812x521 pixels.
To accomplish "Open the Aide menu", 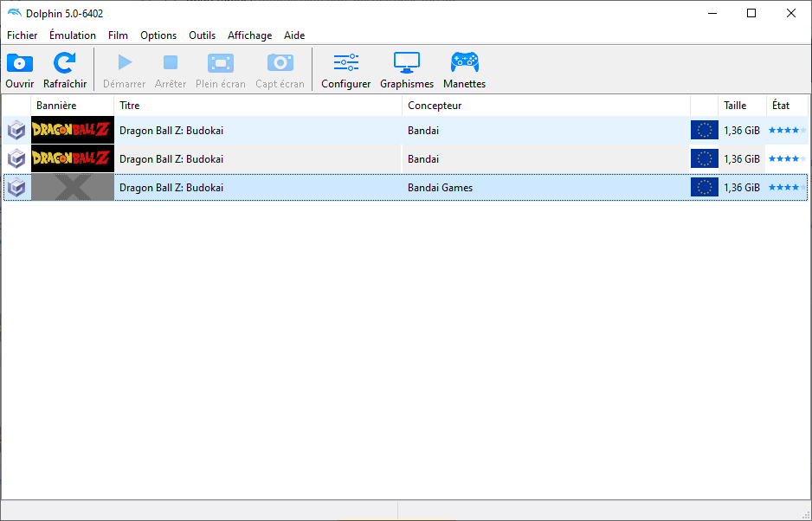I will pos(294,35).
